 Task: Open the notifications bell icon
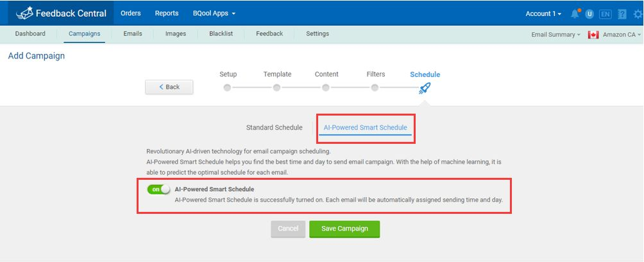pos(575,13)
